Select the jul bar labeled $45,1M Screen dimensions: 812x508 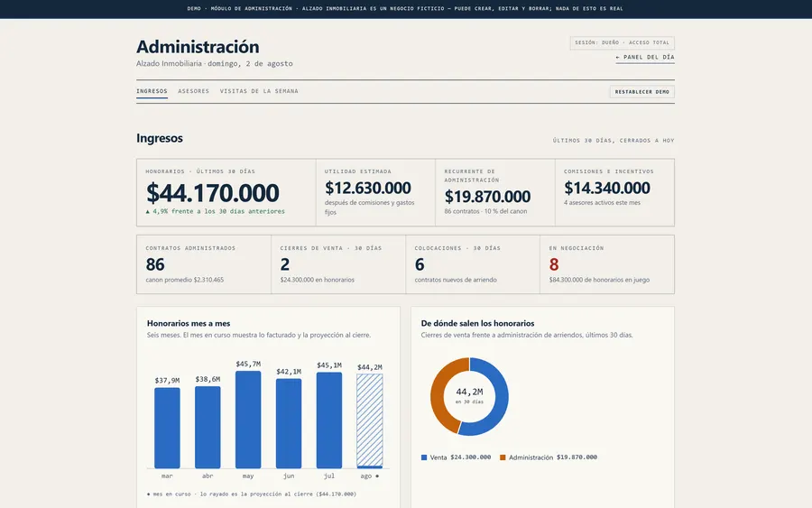[328, 420]
